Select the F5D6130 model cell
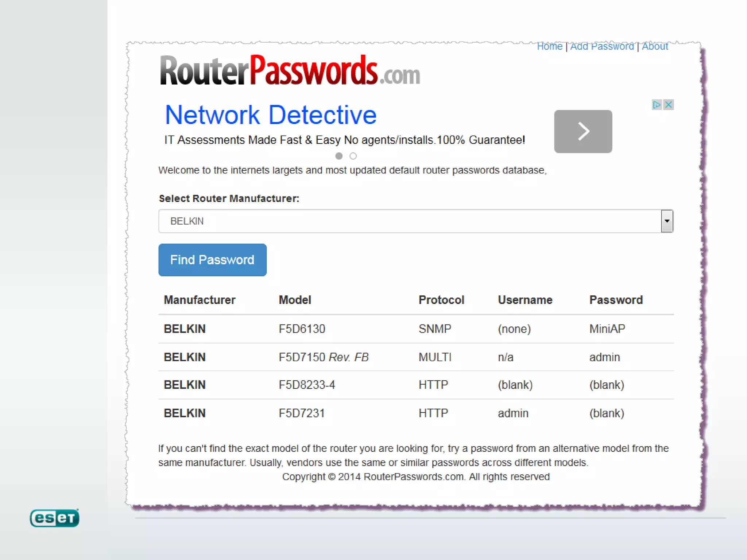This screenshot has height=560, width=747. [x=302, y=329]
